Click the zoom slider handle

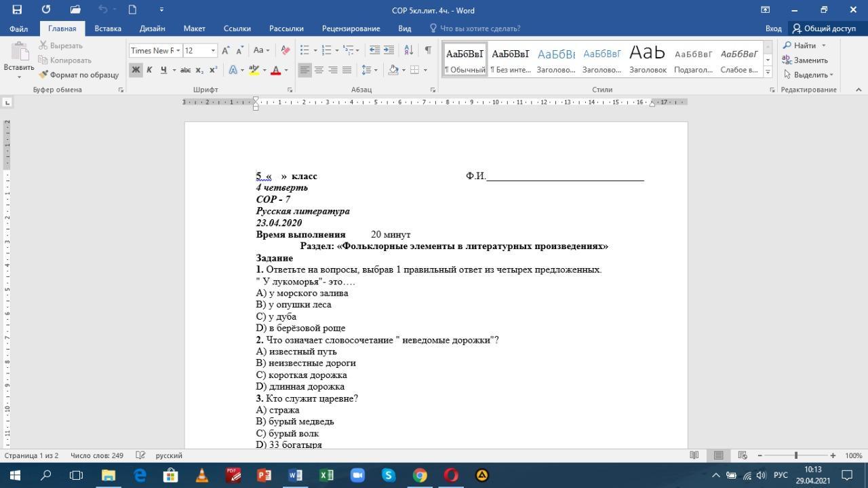tap(796, 455)
